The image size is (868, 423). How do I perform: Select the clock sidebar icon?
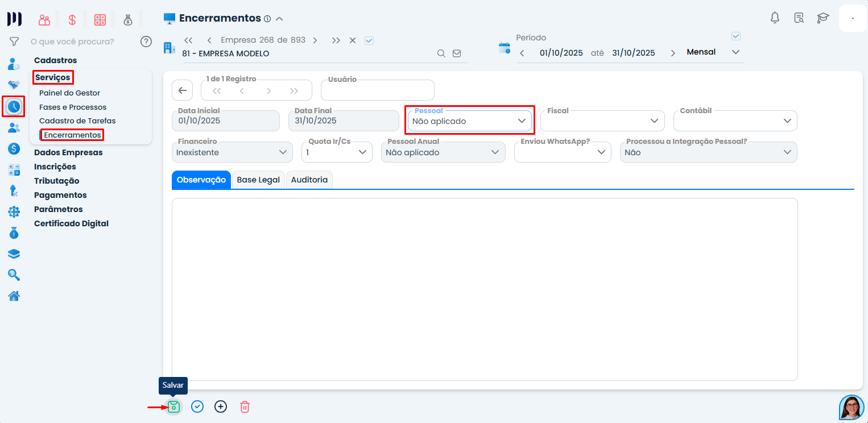[x=14, y=106]
